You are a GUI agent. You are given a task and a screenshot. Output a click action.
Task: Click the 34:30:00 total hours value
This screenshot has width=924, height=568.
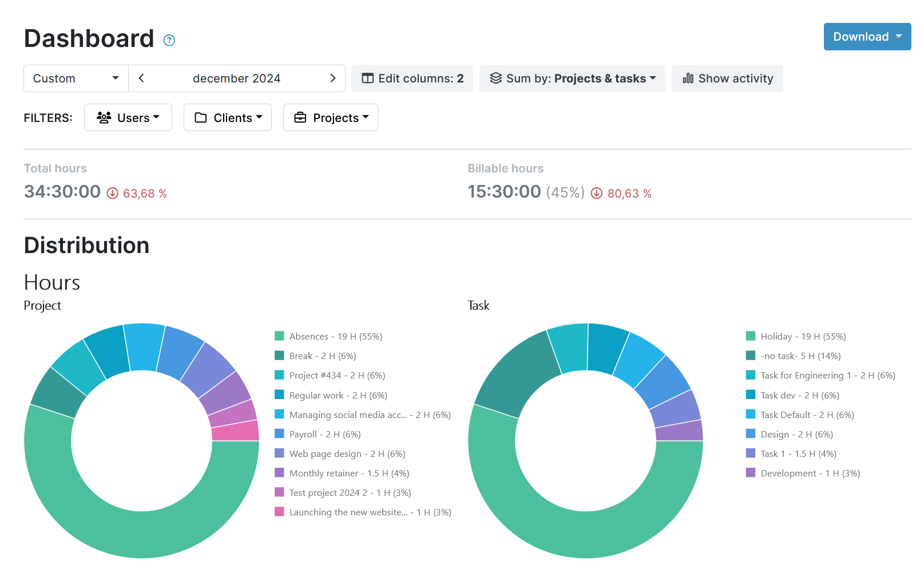click(x=62, y=192)
